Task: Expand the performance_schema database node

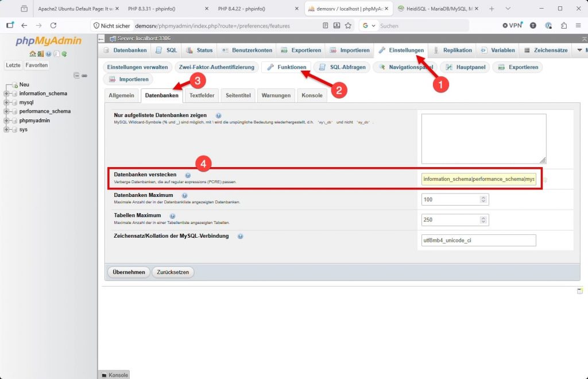Action: pos(6,111)
